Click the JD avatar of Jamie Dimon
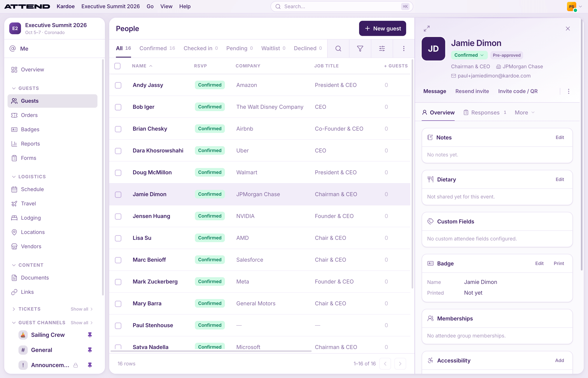588x378 pixels. tap(433, 49)
